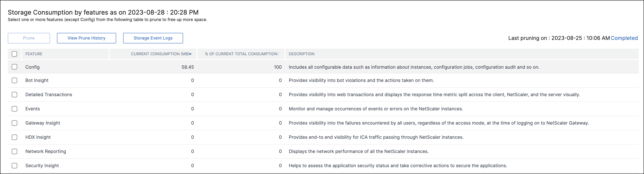Screen dimensions: 644x174
Task: Tick the Detailed Transactions checkbox
Action: (14, 94)
